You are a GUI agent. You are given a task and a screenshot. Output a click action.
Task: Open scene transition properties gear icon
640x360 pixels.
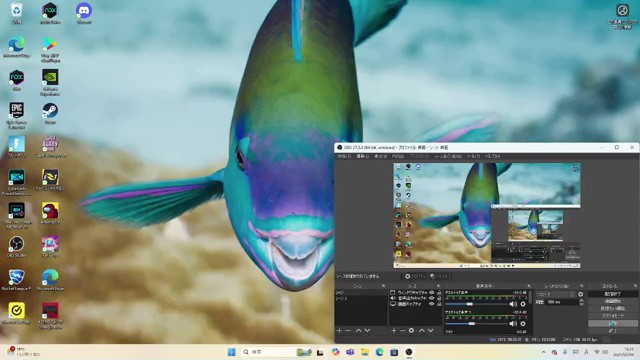580,294
